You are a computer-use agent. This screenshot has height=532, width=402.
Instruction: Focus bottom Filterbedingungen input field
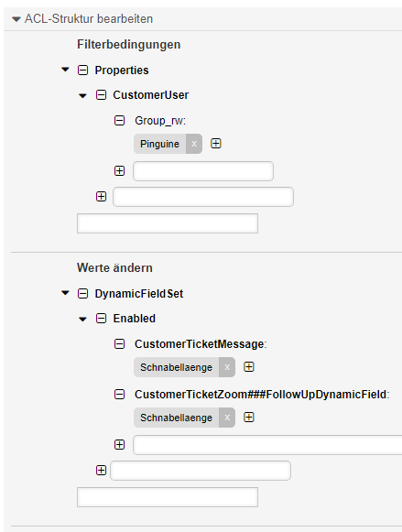click(168, 223)
